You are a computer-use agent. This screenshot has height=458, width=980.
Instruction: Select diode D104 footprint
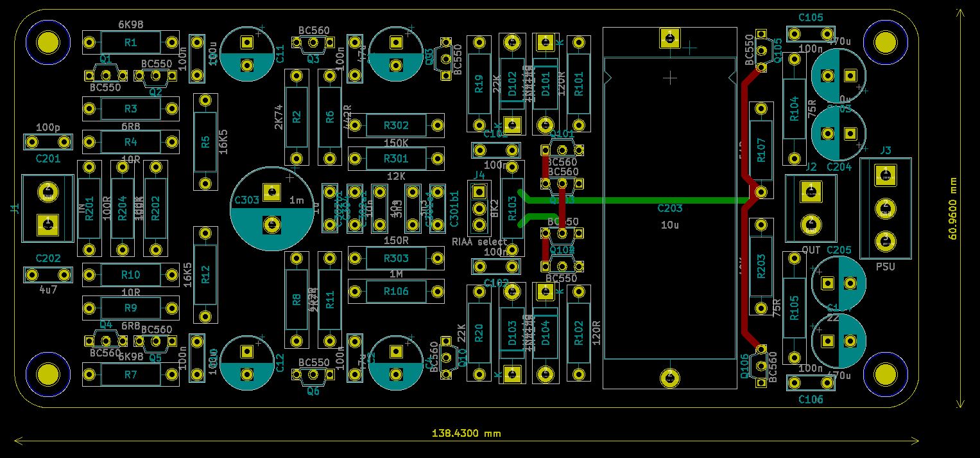[x=546, y=333]
